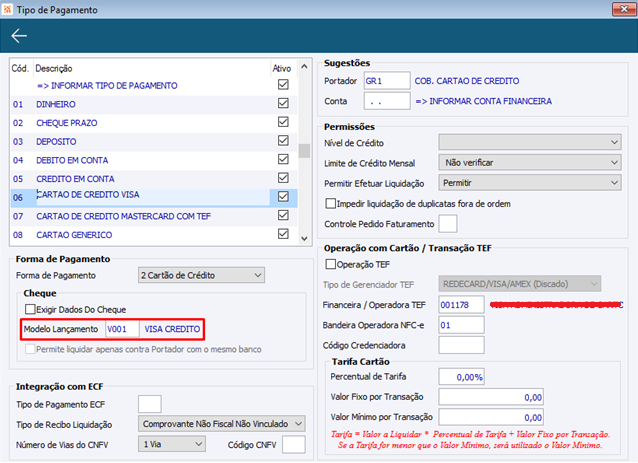Click => INFORMAR CONTA FINANCEIRA text
638x463 pixels.
click(483, 101)
